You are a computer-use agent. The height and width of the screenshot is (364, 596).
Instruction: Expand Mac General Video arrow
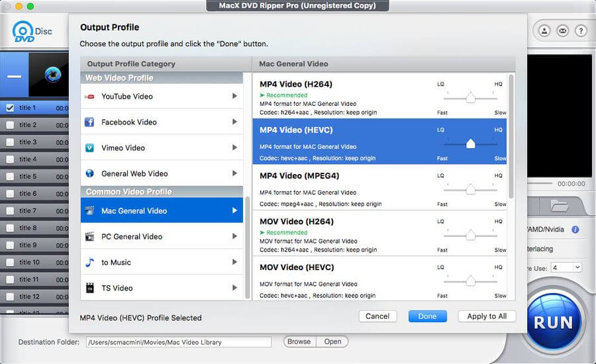pyautogui.click(x=234, y=210)
